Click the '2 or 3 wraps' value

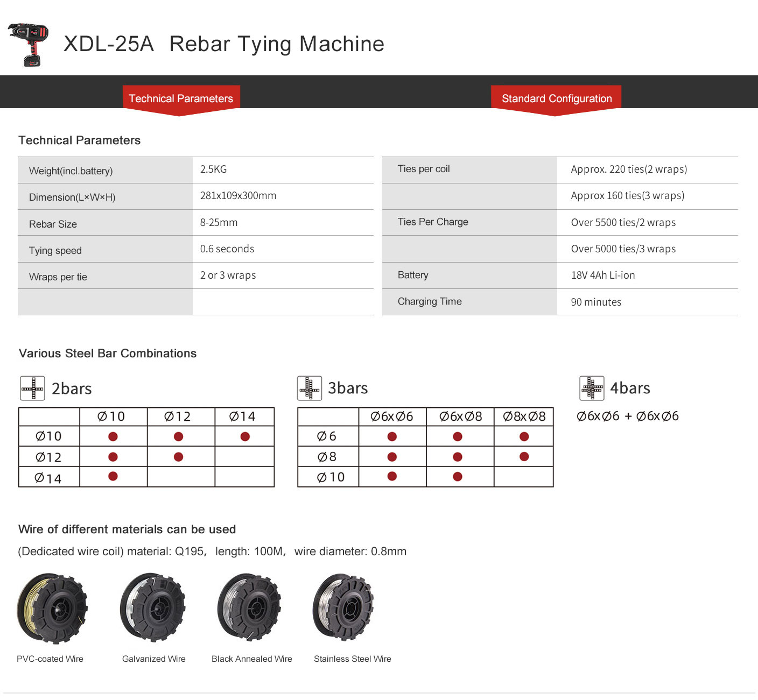pyautogui.click(x=228, y=275)
